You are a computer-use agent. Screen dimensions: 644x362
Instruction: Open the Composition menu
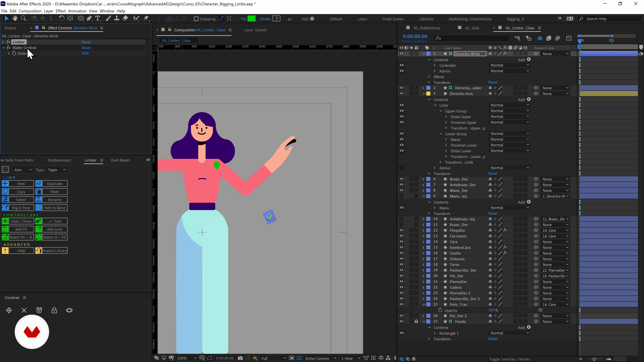30,11
